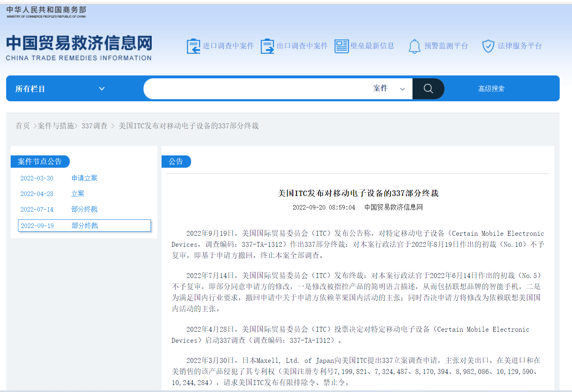The width and height of the screenshot is (572, 392).
Task: Click the magnifier search button
Action: click(x=428, y=89)
